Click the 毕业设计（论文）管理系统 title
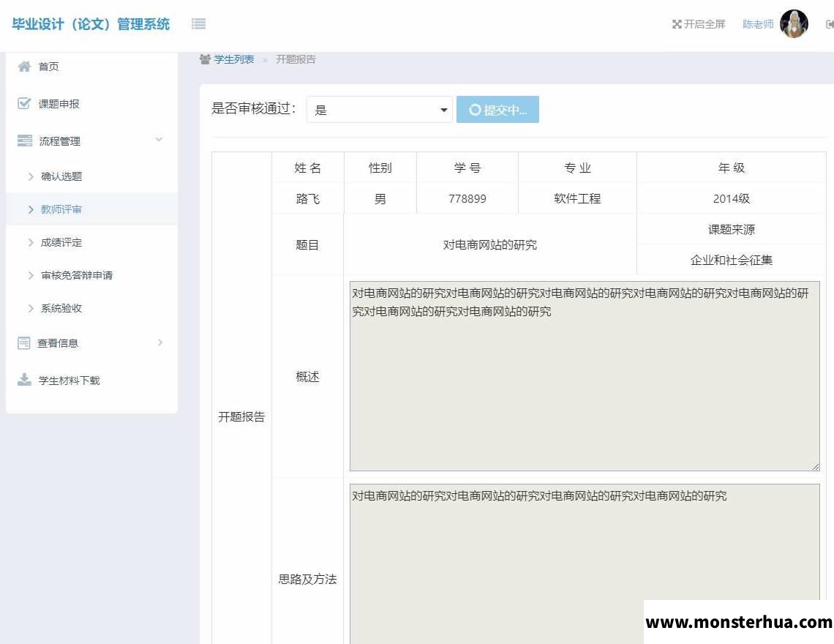The height and width of the screenshot is (644, 834). pos(91,24)
